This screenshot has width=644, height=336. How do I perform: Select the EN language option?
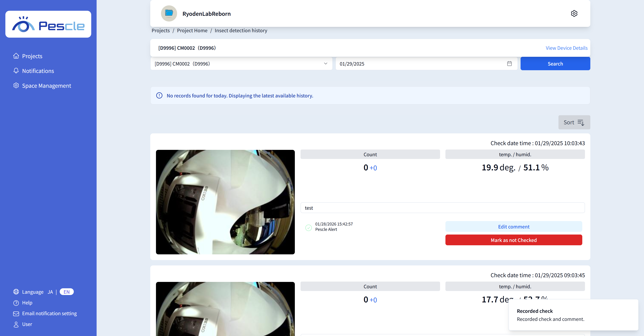[x=67, y=292]
